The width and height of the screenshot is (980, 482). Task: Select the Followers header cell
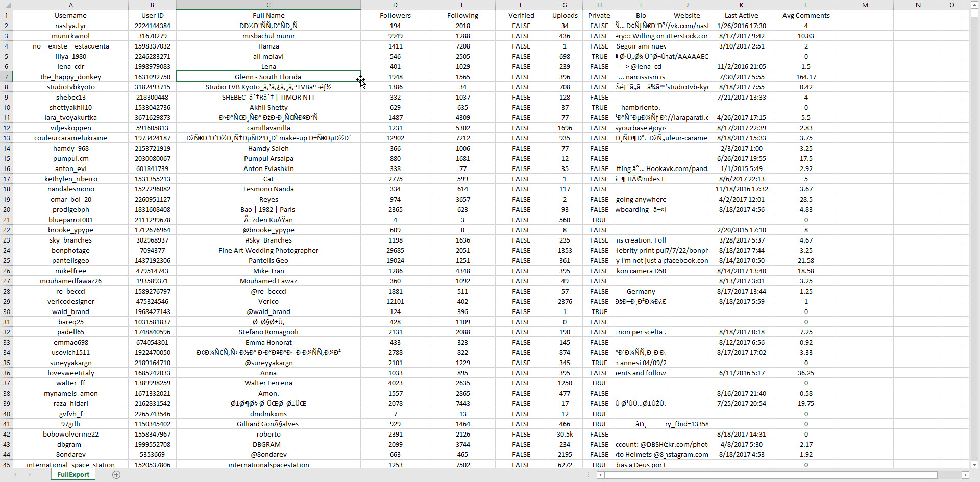(395, 15)
